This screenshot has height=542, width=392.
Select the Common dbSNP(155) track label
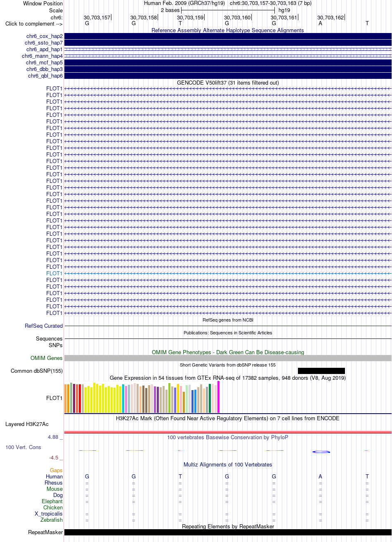37,371
